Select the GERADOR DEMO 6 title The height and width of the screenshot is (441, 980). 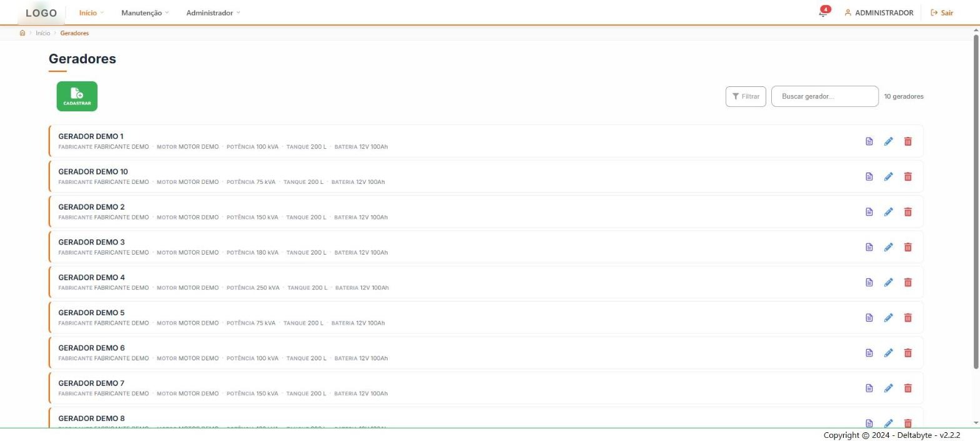[x=91, y=348]
